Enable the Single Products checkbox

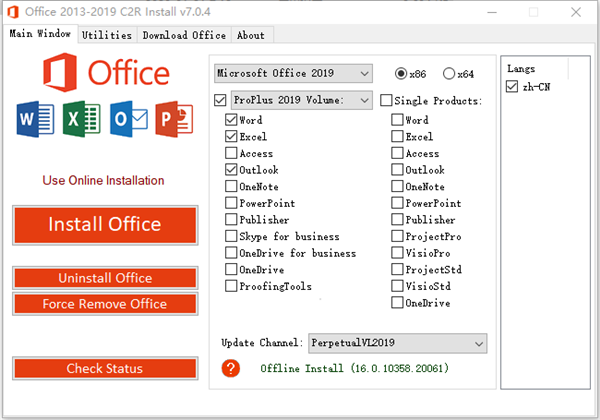[386, 100]
